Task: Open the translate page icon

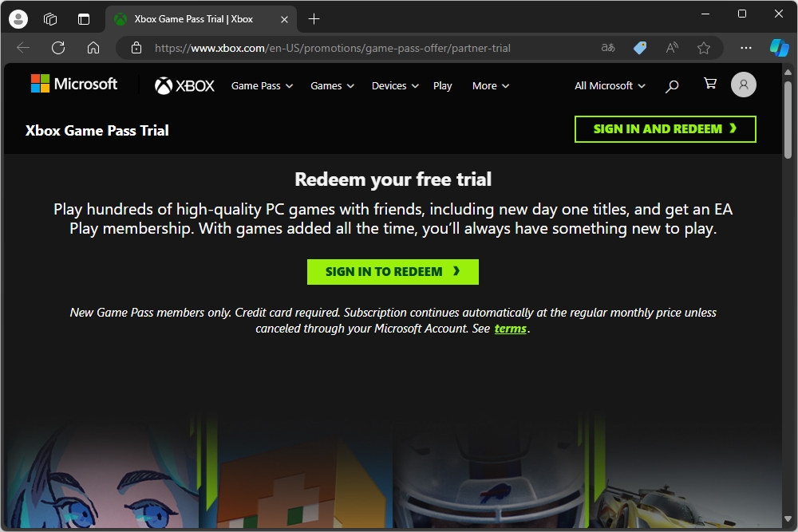Action: tap(608, 48)
